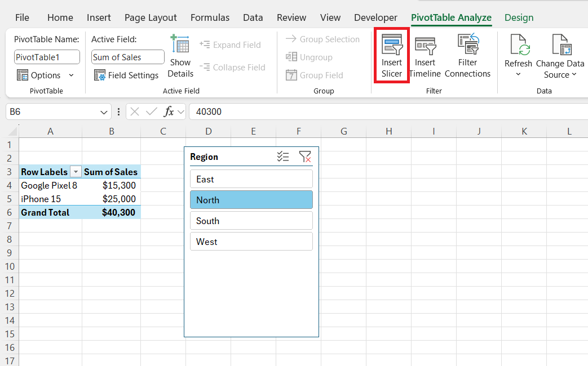Expand the fx formula bar dropdown arrow
Image resolution: width=588 pixels, height=366 pixels.
pos(181,111)
